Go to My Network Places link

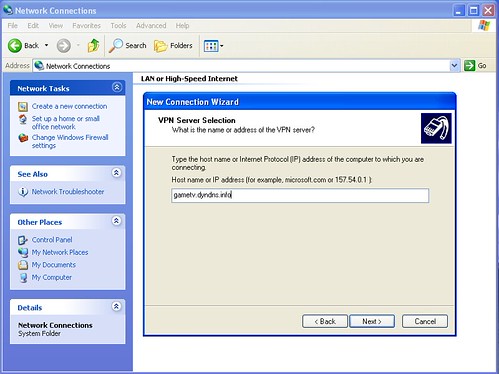pyautogui.click(x=60, y=252)
